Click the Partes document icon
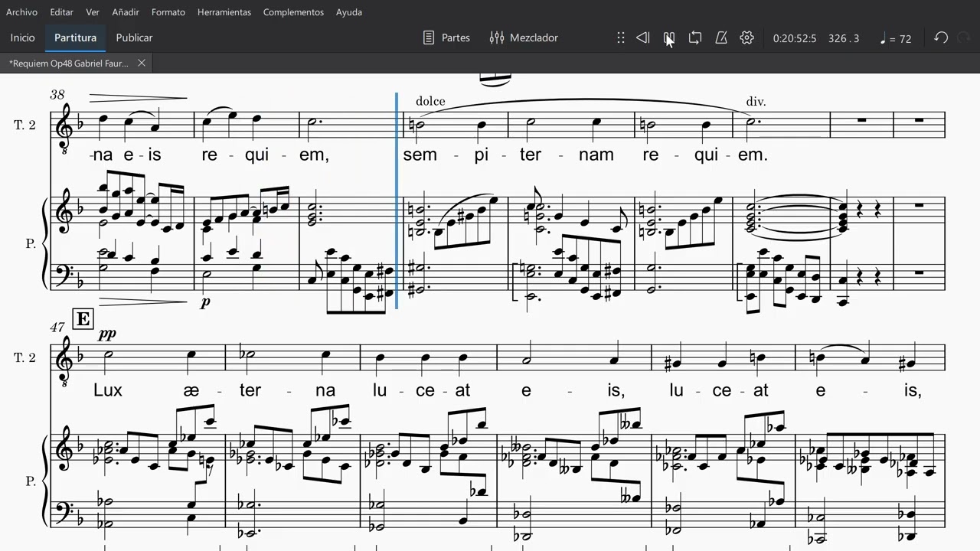This screenshot has width=980, height=551. [x=430, y=37]
